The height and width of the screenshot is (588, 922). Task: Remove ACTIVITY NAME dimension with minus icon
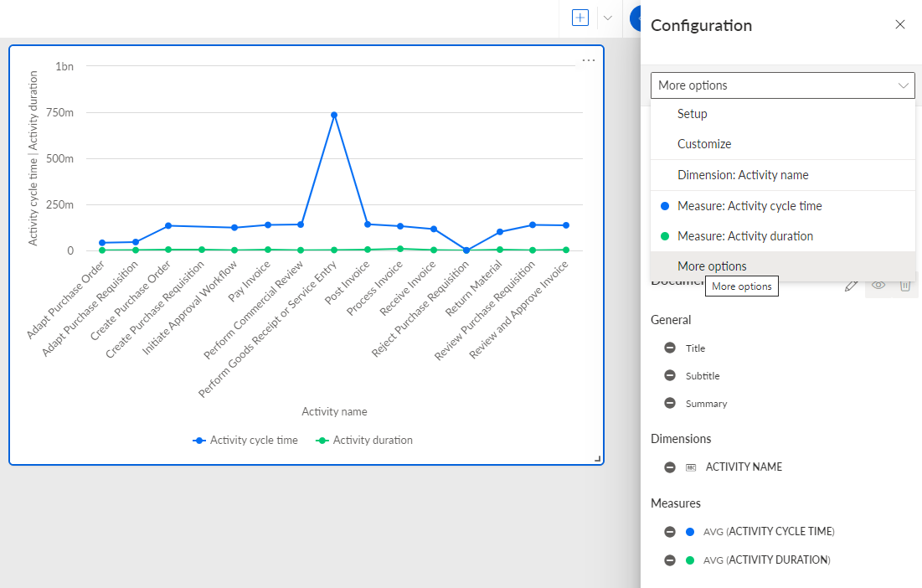670,467
